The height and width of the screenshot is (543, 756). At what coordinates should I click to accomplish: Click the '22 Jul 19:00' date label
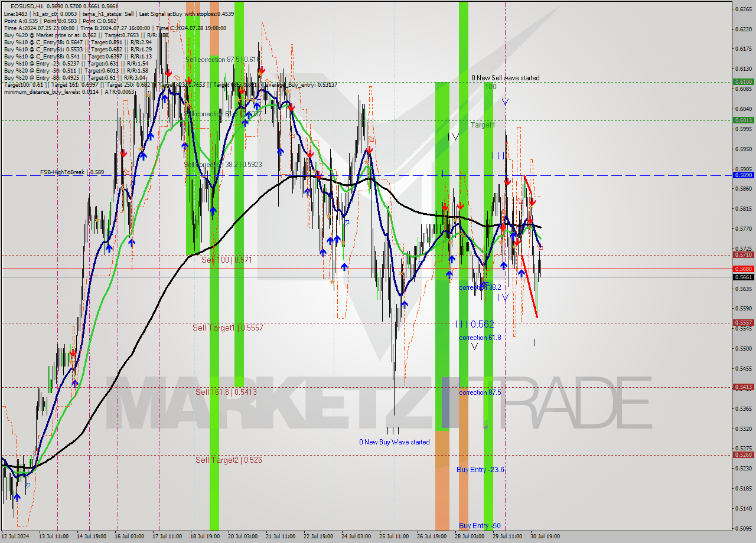pyautogui.click(x=318, y=537)
